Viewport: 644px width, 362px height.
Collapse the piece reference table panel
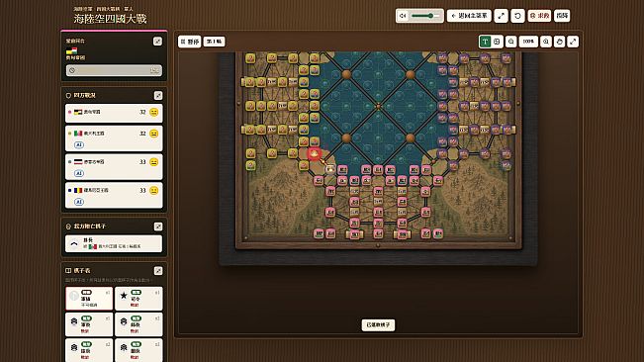click(x=158, y=271)
